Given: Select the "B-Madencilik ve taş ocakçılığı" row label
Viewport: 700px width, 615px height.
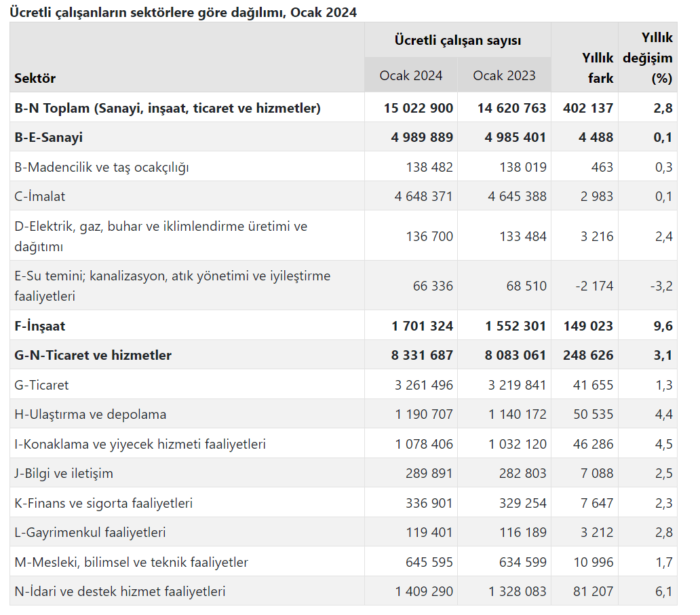Looking at the screenshot, I should click(x=102, y=167).
